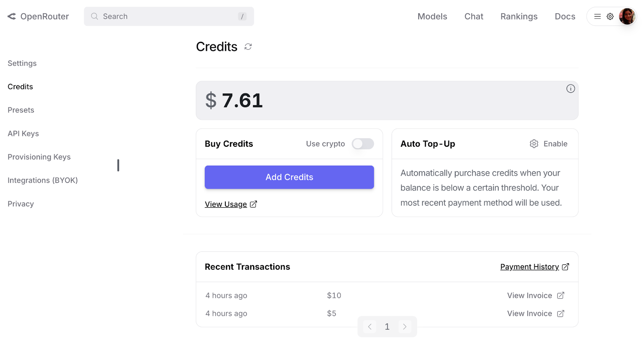View Invoice for the $5 transaction
The image size is (644, 341).
[x=529, y=314]
